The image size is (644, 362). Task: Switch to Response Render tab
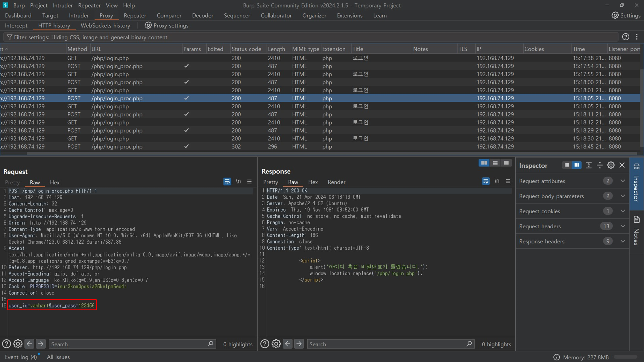coord(336,182)
